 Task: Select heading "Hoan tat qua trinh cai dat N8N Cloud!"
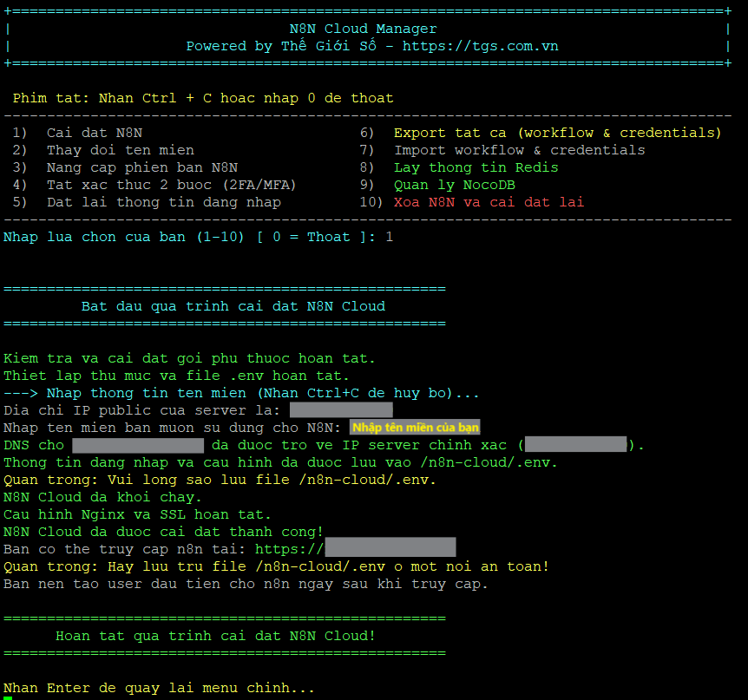(x=215, y=636)
